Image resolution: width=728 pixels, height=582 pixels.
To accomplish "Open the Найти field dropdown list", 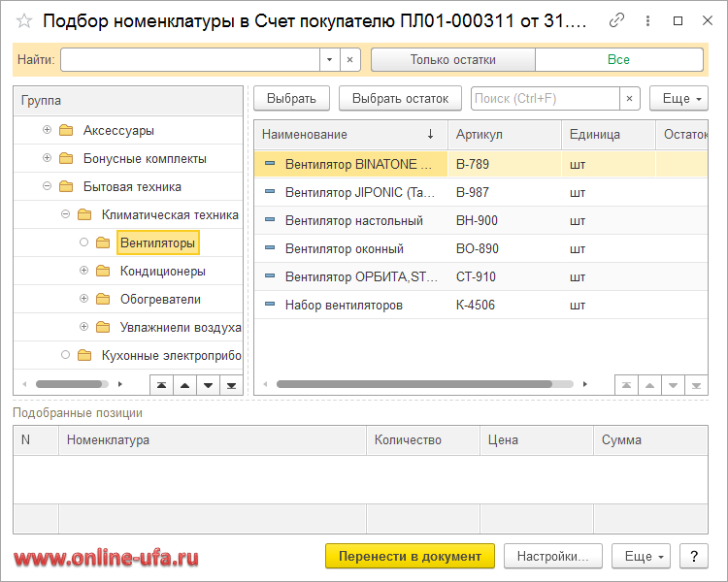I will click(x=330, y=60).
